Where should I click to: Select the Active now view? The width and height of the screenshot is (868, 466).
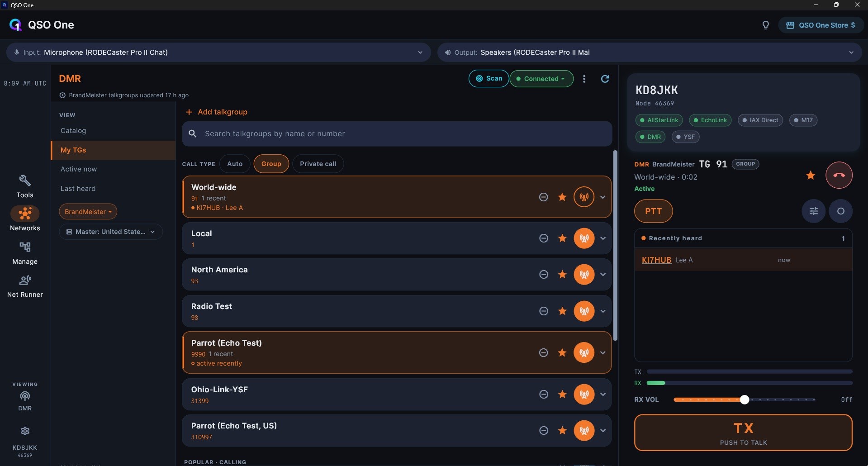79,169
